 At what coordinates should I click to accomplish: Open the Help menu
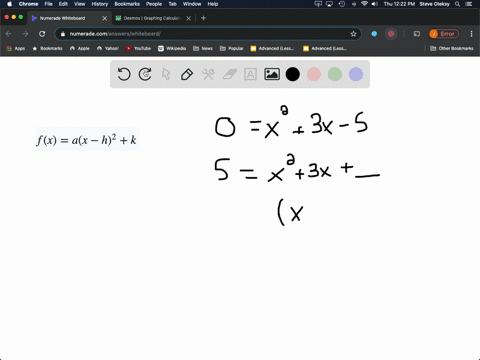click(213, 4)
